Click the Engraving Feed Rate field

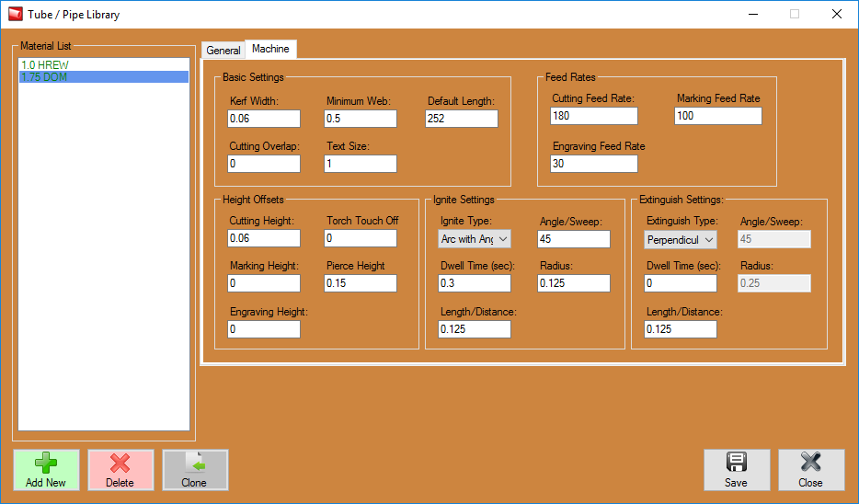coord(593,164)
